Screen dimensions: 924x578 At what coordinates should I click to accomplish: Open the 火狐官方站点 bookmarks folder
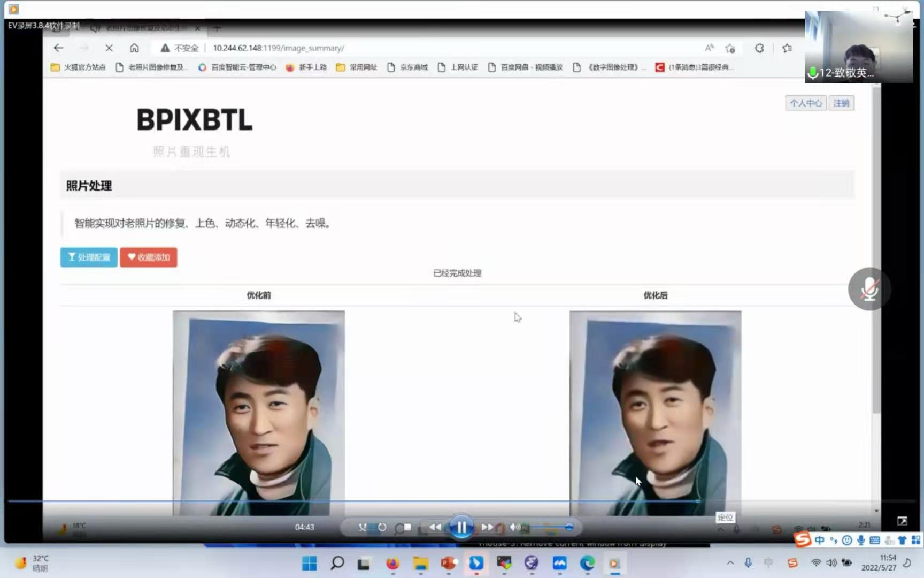pos(78,67)
